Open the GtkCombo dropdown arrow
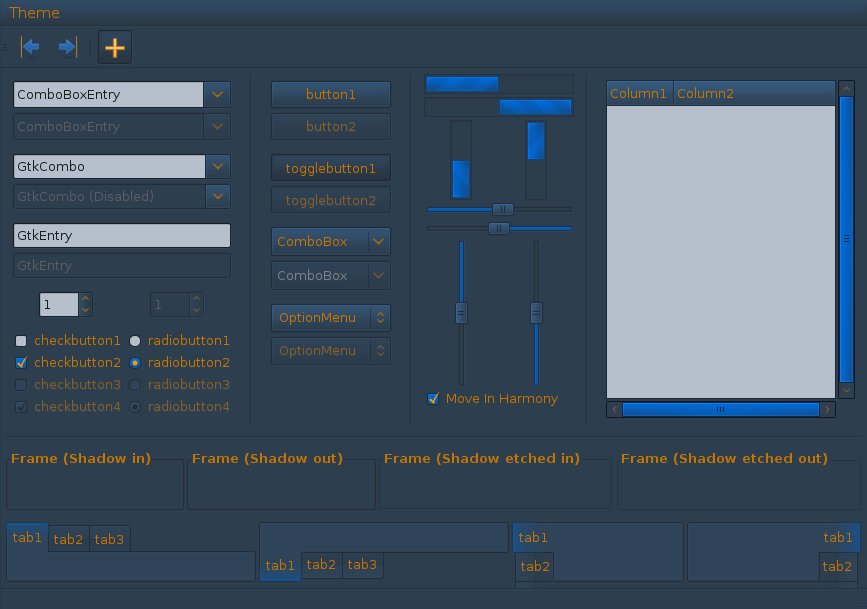 coord(218,166)
